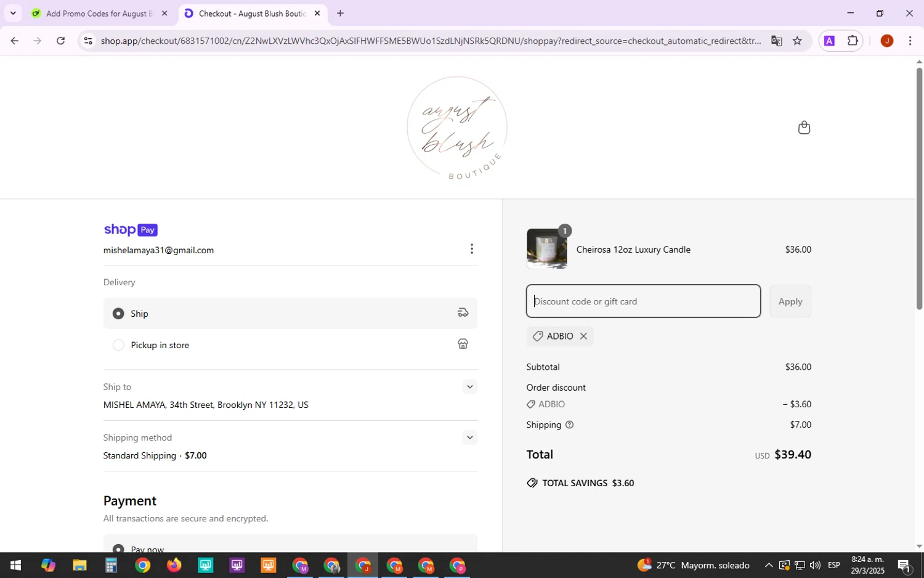This screenshot has width=924, height=578.
Task: Open the Copilot taskbar icon
Action: (48, 565)
